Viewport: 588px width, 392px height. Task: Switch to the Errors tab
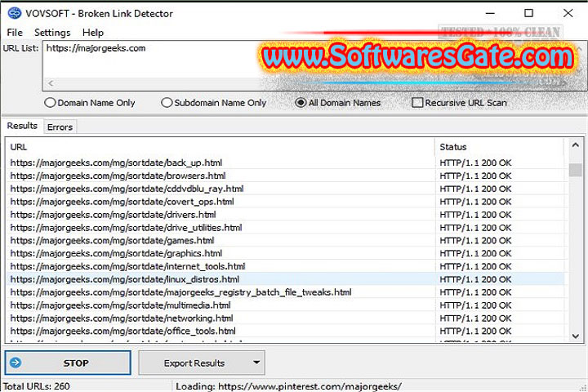[x=60, y=127]
